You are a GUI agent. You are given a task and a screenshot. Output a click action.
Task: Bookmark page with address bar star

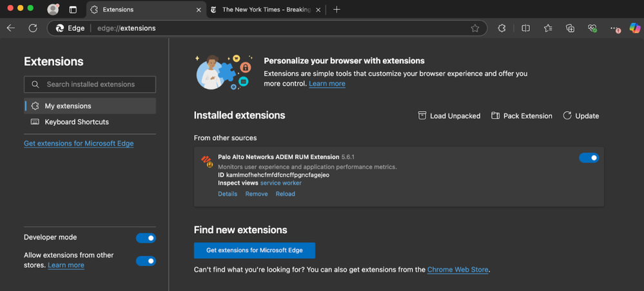coord(475,28)
